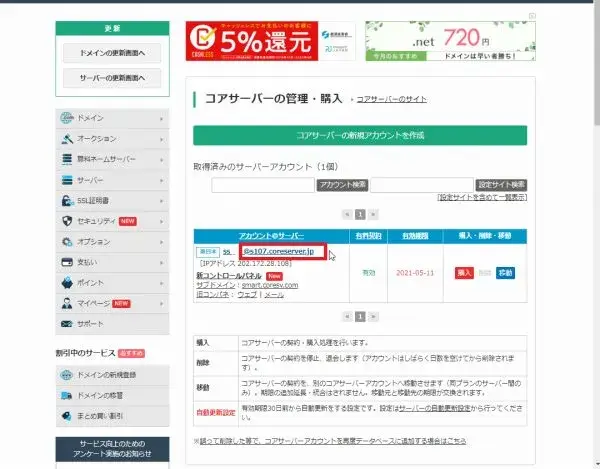Open the オークション sidebar menu

(x=112, y=139)
